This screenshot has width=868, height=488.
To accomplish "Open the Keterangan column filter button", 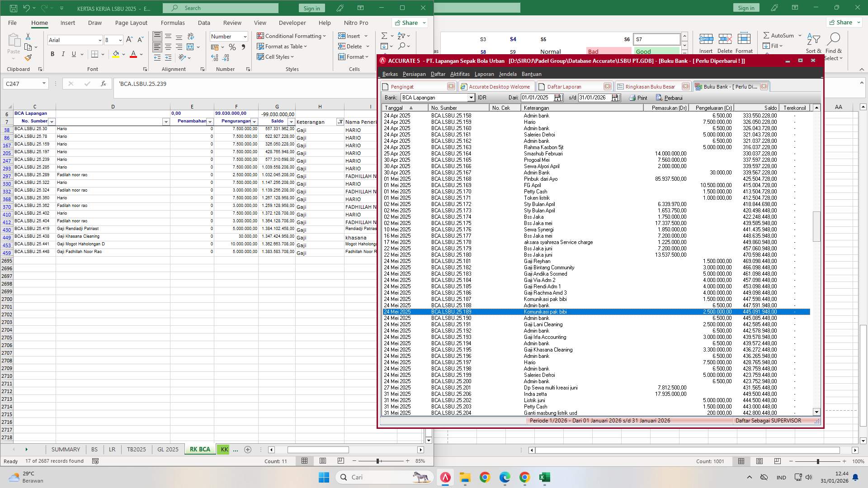I will coord(340,122).
